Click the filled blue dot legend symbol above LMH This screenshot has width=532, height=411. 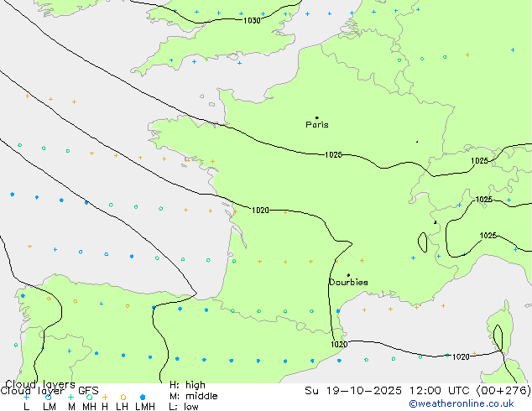pos(143,397)
